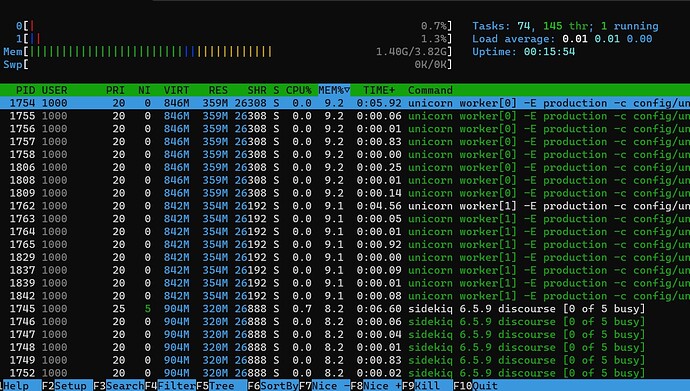This screenshot has height=391, width=690.
Task: Click the 1.40G/3.82G memory value
Action: (x=411, y=51)
